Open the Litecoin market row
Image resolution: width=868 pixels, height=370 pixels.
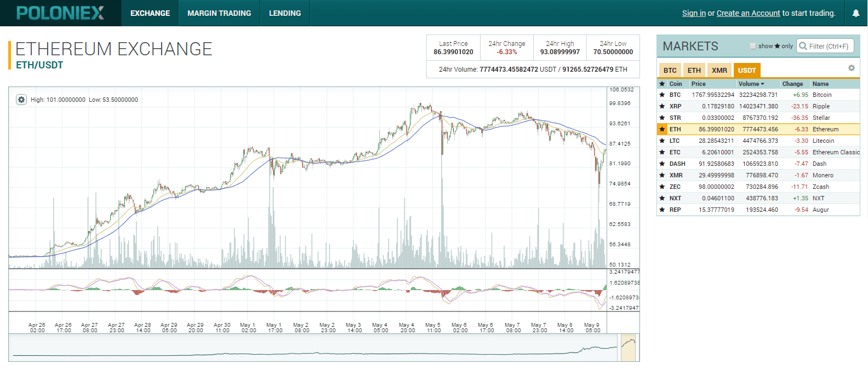(x=758, y=141)
